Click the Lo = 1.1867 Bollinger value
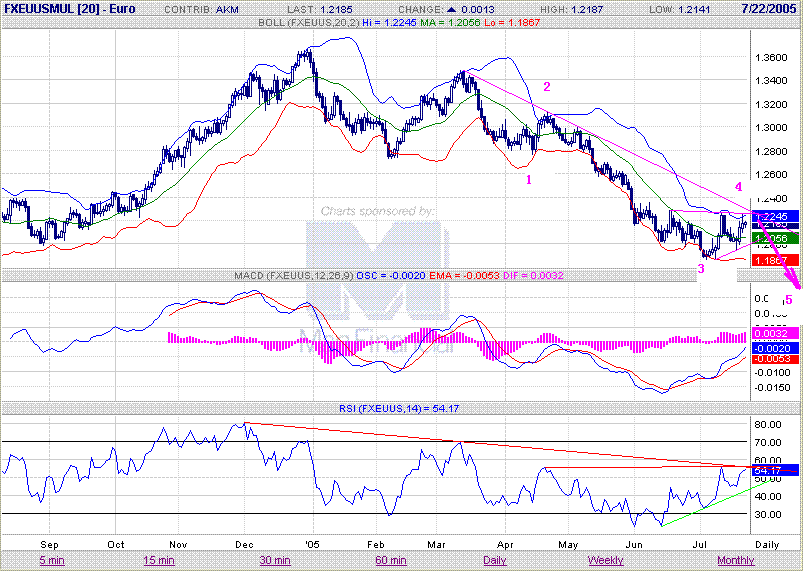803x571 pixels. click(x=511, y=23)
